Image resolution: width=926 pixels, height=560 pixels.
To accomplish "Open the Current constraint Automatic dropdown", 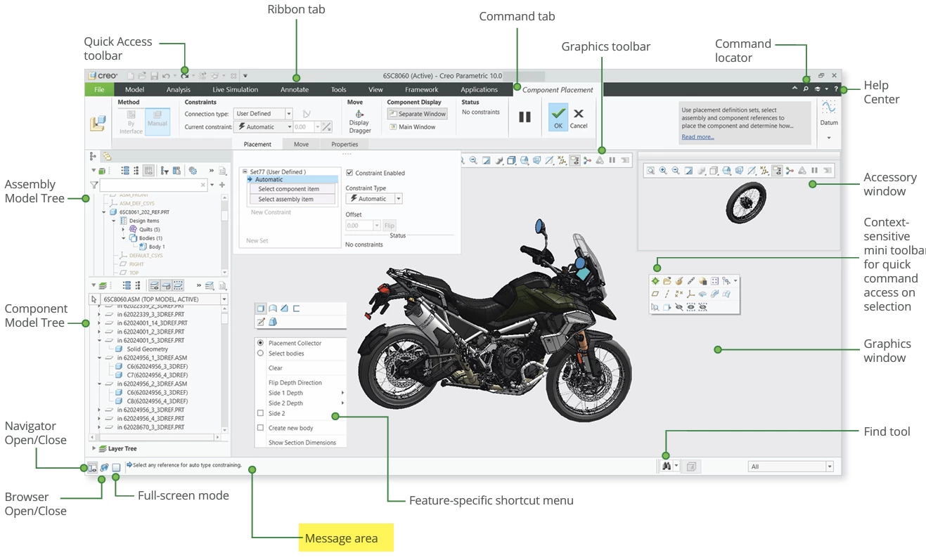I will [263, 127].
